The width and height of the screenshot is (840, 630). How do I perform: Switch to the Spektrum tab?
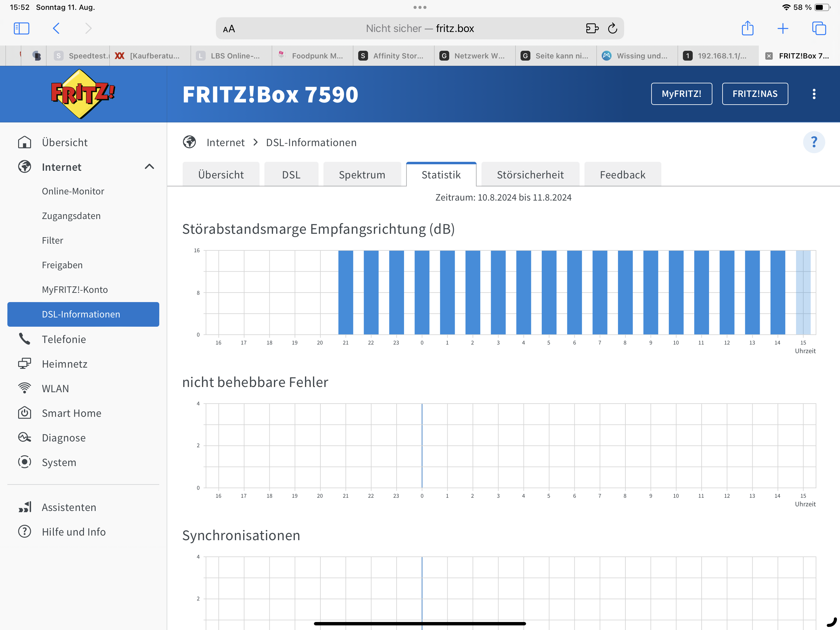(362, 175)
